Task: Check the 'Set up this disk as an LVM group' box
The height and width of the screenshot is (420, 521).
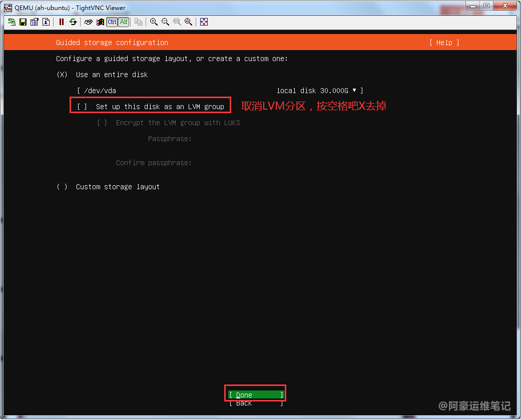Action: pos(82,107)
